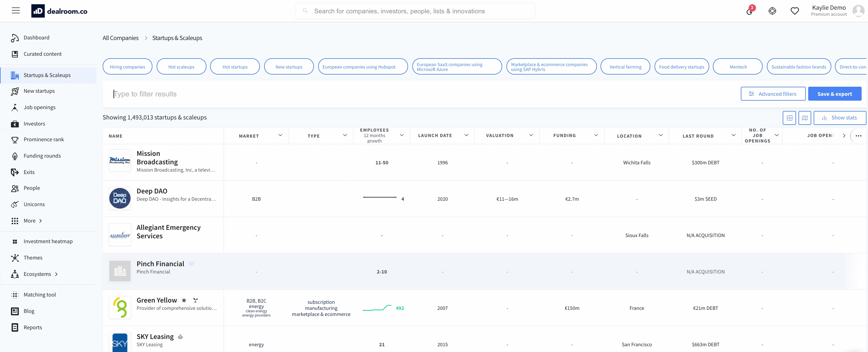Viewport: 868px width, 352px height.
Task: Click the Funding rounds sidebar icon
Action: [15, 156]
